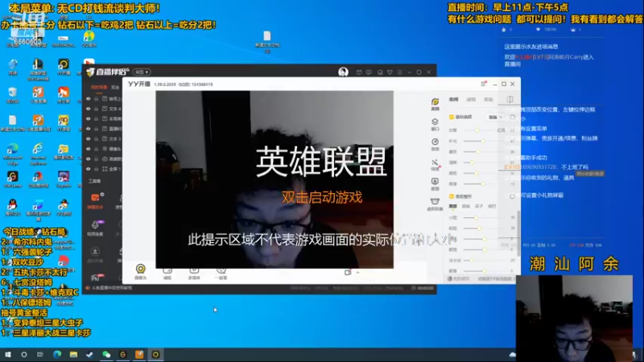
Task: Select the 脸部 sub-tab under 高级整形
Action: tap(452, 206)
